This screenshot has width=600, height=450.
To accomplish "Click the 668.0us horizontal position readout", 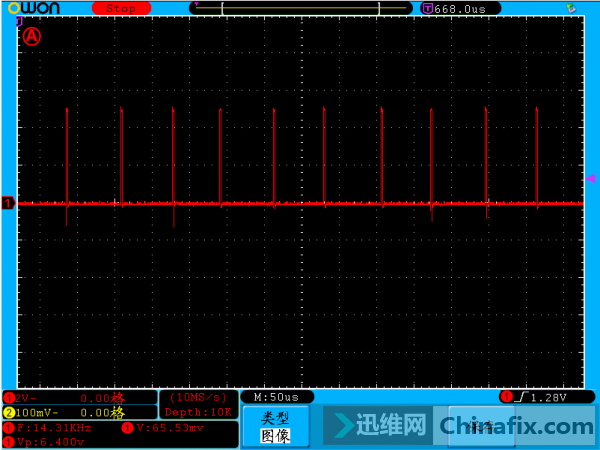I will pos(460,8).
